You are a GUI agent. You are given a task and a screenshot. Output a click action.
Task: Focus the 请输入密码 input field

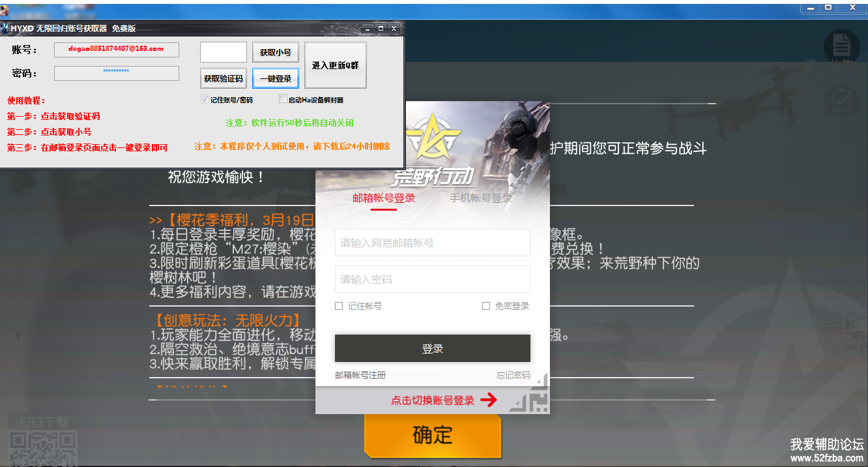point(433,279)
